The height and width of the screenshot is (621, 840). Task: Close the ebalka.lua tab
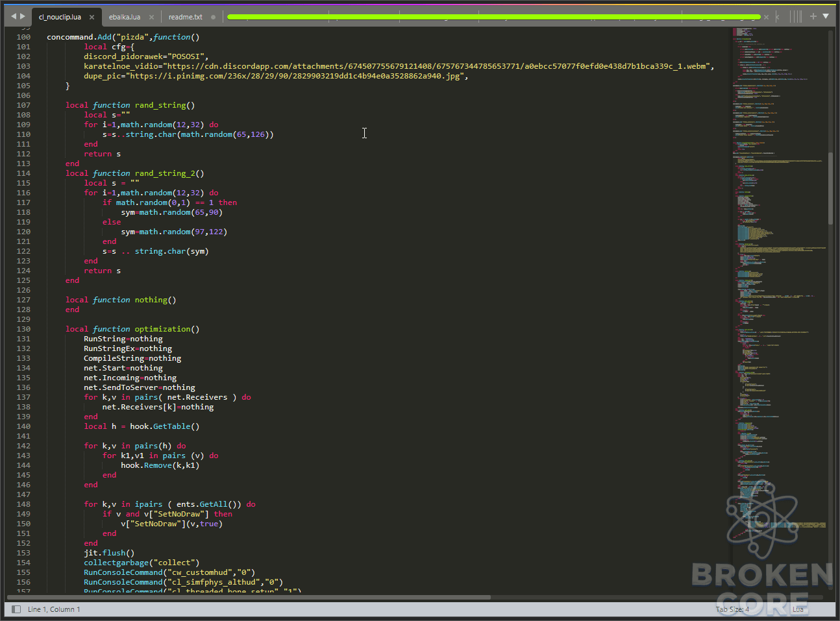point(151,17)
